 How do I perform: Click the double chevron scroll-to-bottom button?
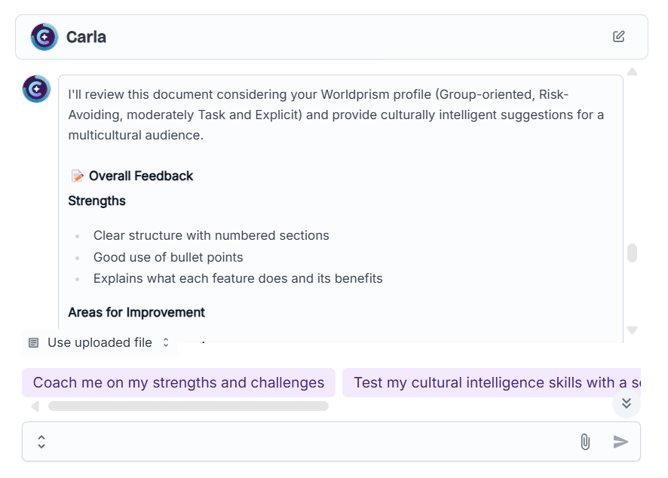pos(626,403)
